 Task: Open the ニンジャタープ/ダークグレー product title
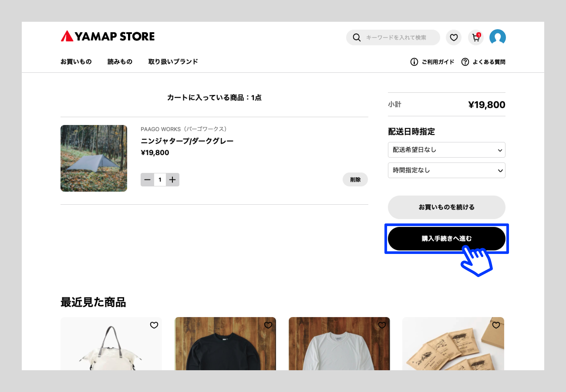pyautogui.click(x=187, y=141)
